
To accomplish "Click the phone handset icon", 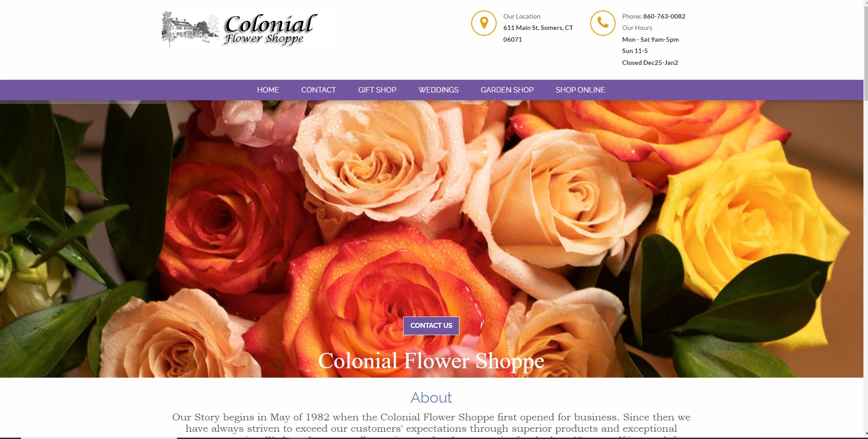I will 603,23.
